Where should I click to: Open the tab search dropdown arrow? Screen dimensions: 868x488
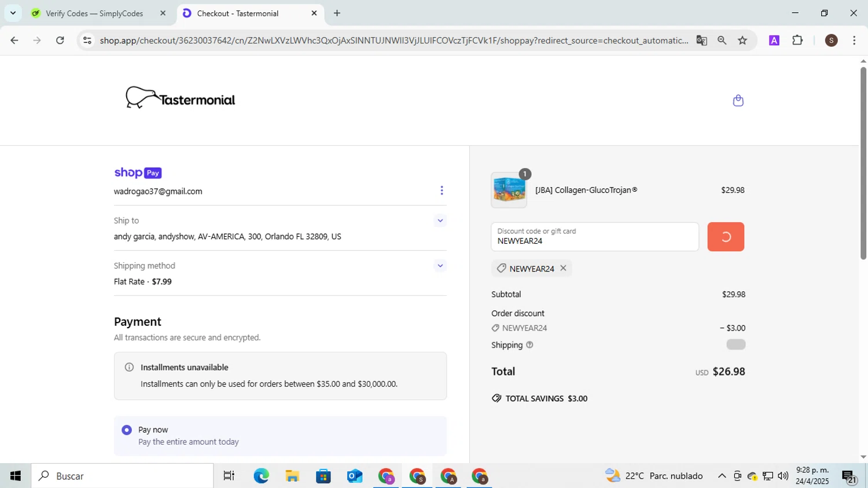[x=13, y=13]
